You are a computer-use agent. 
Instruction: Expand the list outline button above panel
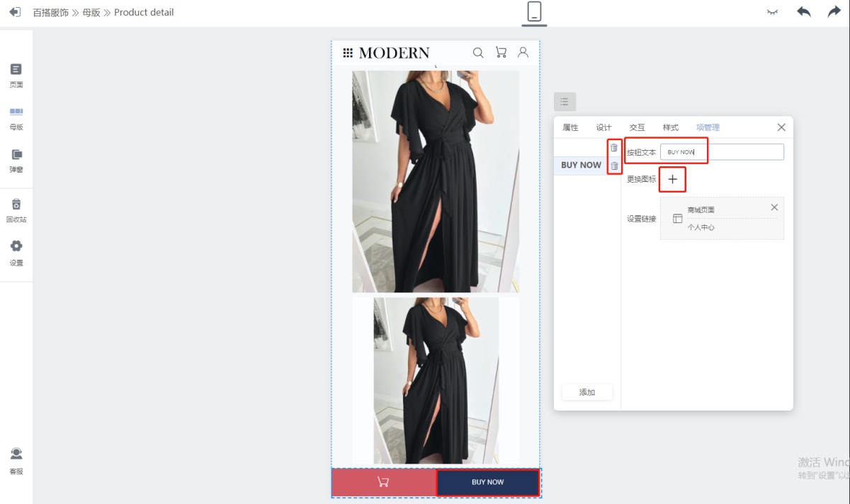(565, 102)
